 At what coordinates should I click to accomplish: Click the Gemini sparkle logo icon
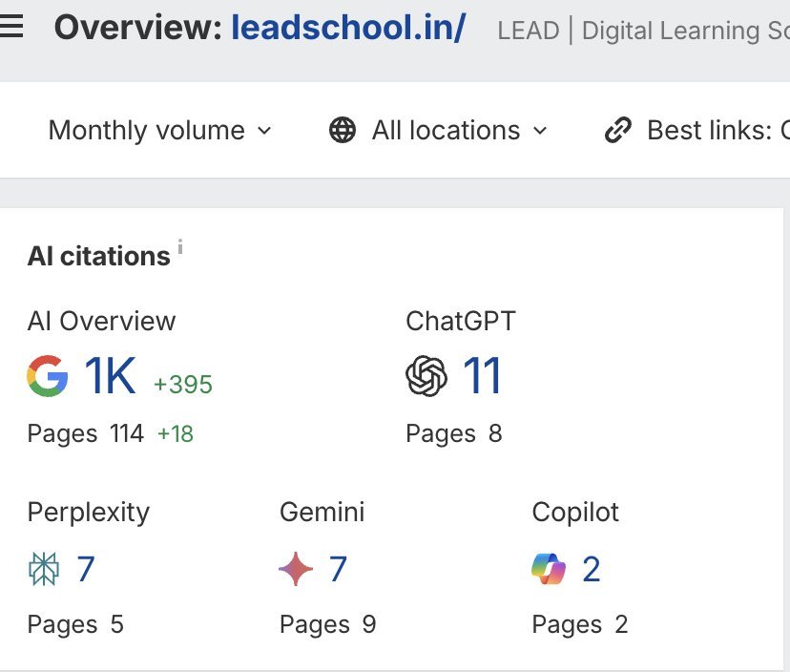click(x=296, y=569)
